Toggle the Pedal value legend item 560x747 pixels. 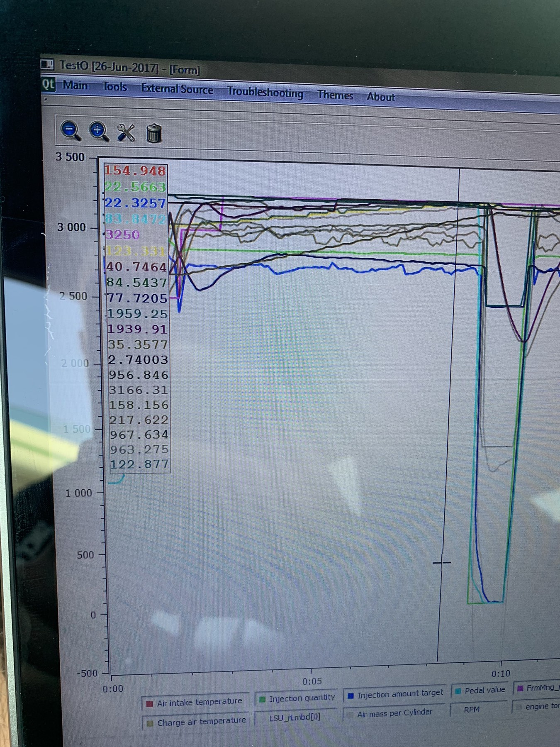coord(480,690)
